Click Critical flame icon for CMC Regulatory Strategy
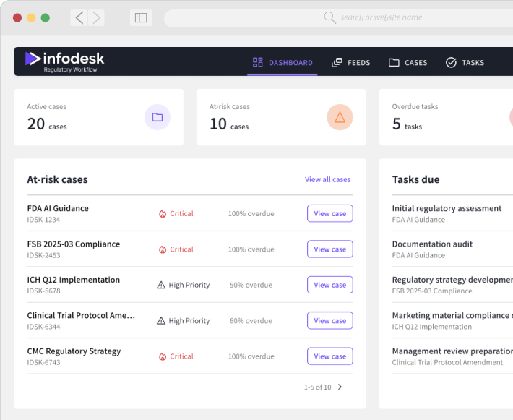The width and height of the screenshot is (513, 420). click(x=163, y=356)
